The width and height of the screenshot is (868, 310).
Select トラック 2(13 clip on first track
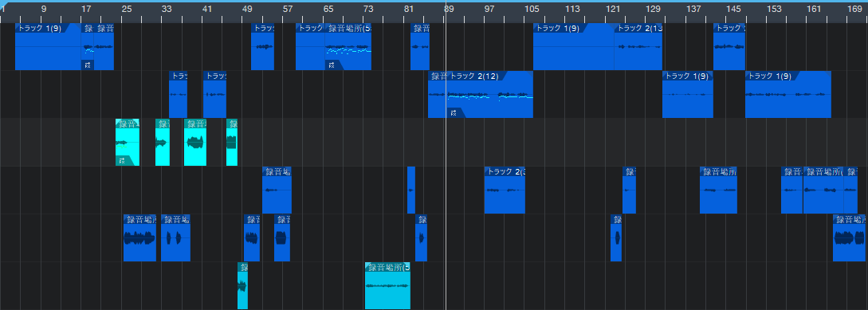point(638,46)
